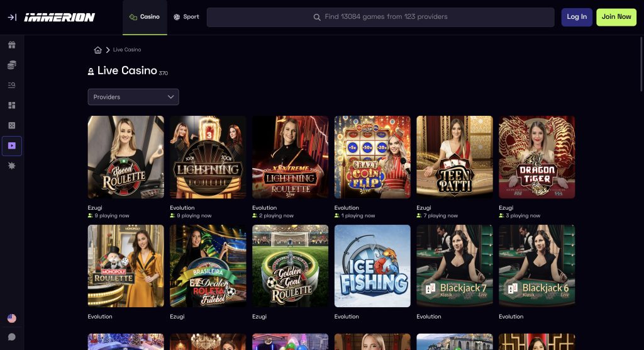Change language via US flag icon
The height and width of the screenshot is (350, 644).
12,319
